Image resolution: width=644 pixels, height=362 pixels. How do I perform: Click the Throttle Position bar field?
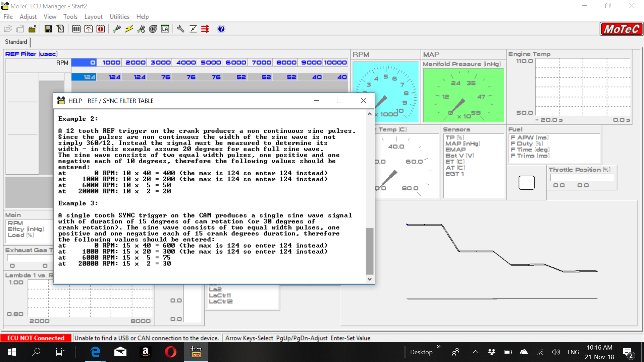pos(582,178)
